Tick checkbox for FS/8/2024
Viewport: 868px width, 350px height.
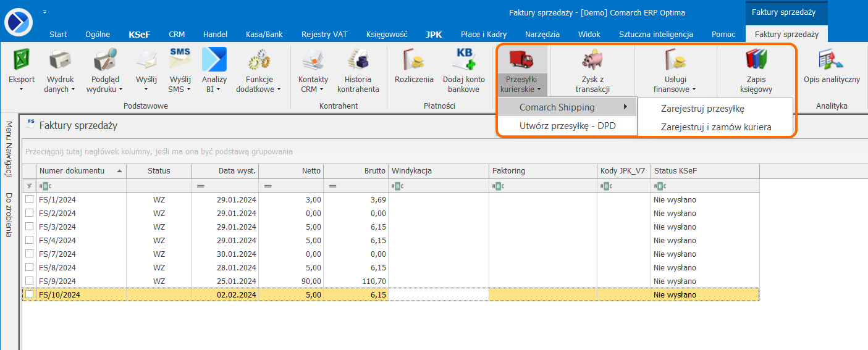tap(29, 267)
